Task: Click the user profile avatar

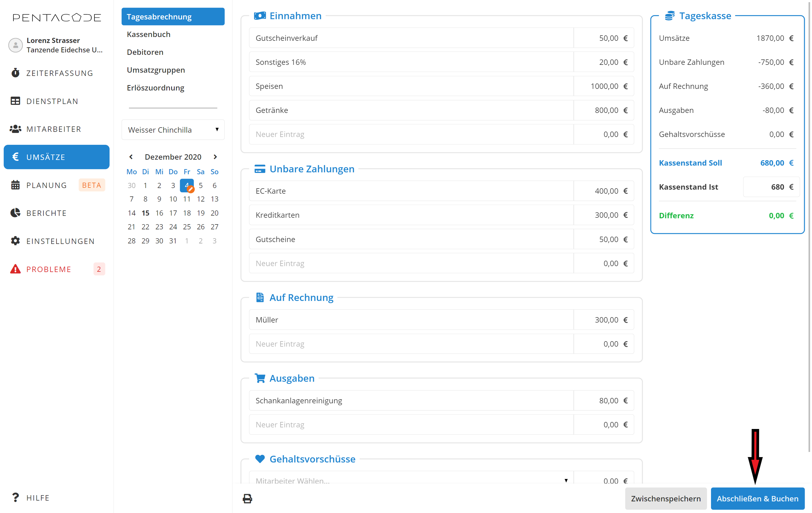Action: [x=15, y=45]
